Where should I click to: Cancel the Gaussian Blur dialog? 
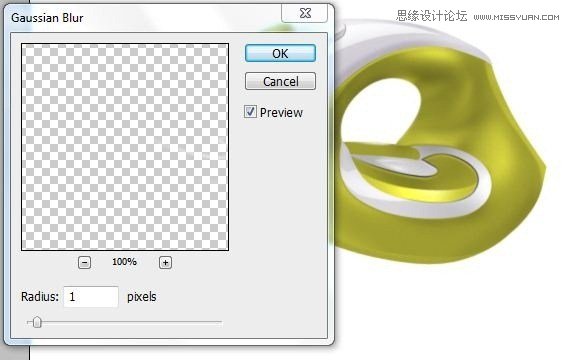coord(280,81)
